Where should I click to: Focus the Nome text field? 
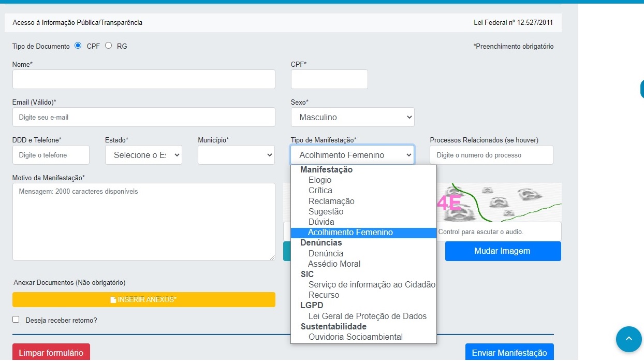(143, 79)
